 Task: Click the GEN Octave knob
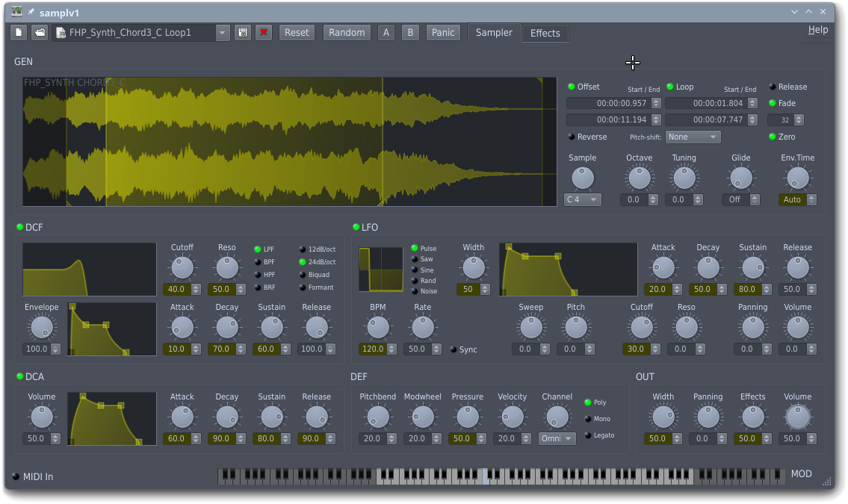click(x=640, y=178)
